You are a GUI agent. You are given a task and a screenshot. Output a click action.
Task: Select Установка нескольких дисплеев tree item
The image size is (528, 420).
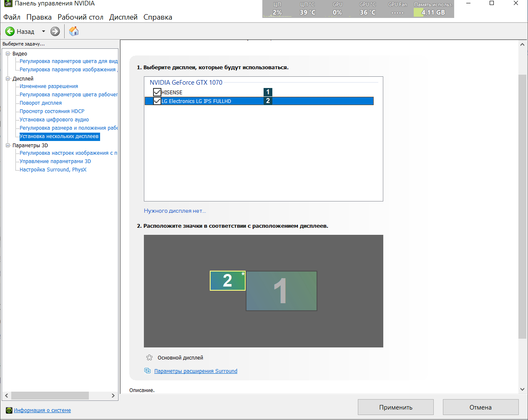(59, 136)
